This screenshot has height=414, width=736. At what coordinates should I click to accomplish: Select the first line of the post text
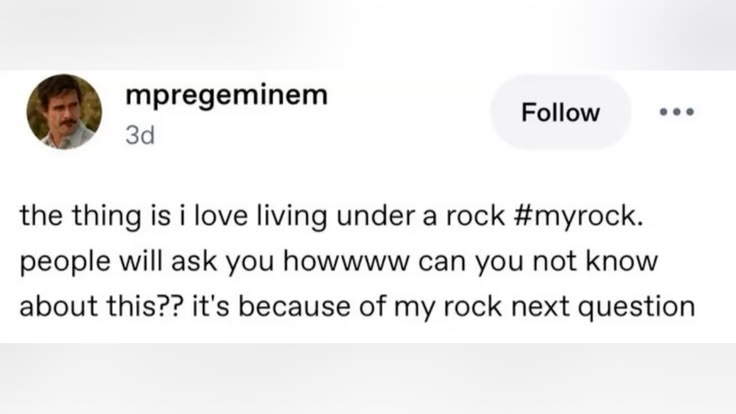pyautogui.click(x=331, y=216)
